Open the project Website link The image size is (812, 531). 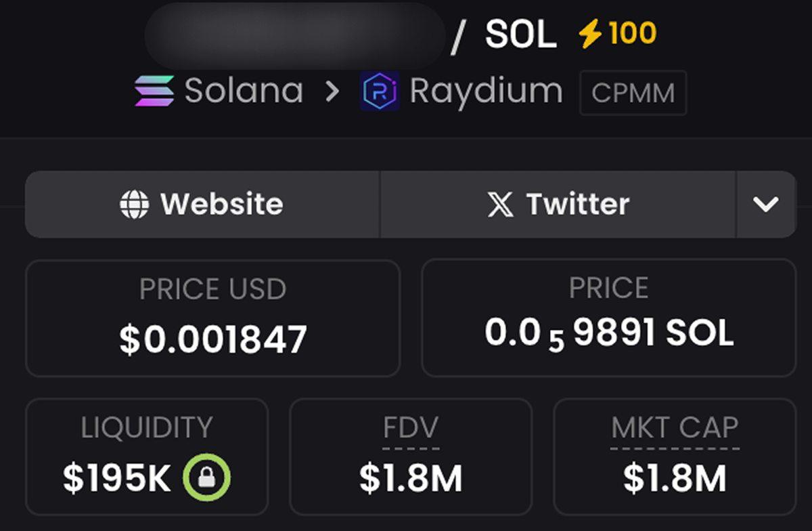(202, 204)
